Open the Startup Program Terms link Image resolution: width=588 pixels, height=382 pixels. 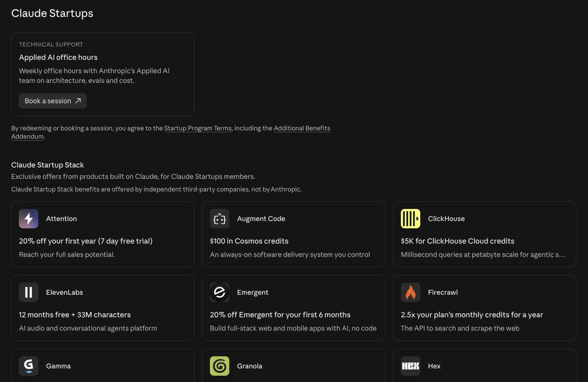click(198, 128)
